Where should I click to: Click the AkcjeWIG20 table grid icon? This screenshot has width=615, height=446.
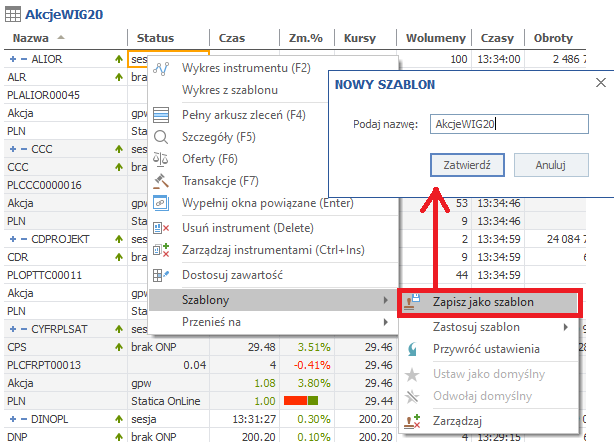pyautogui.click(x=13, y=15)
